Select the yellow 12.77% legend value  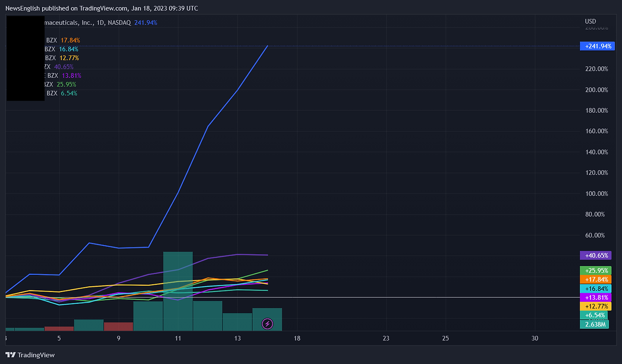[x=69, y=58]
